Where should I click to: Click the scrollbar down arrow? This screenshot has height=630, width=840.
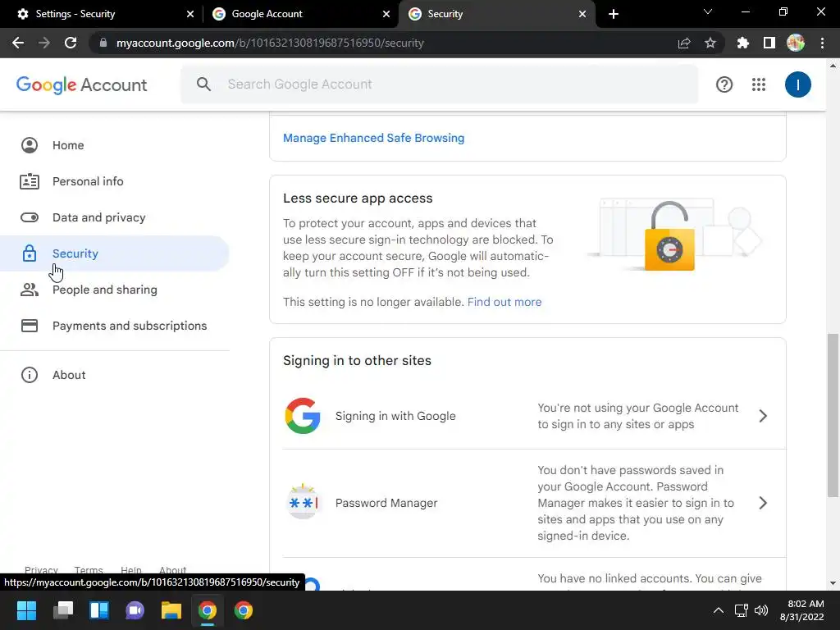tap(833, 583)
